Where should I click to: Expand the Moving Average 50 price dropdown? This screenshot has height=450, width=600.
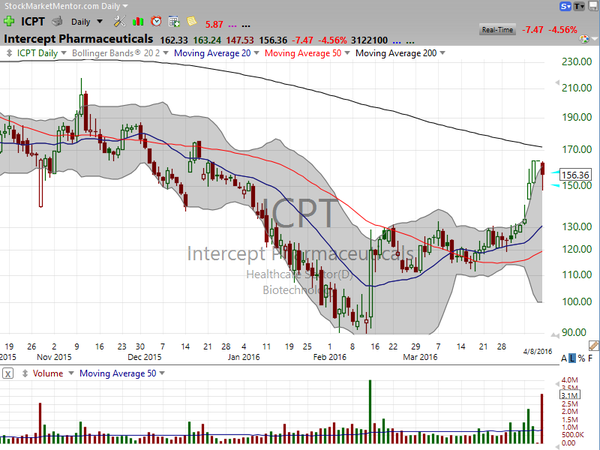(x=347, y=53)
